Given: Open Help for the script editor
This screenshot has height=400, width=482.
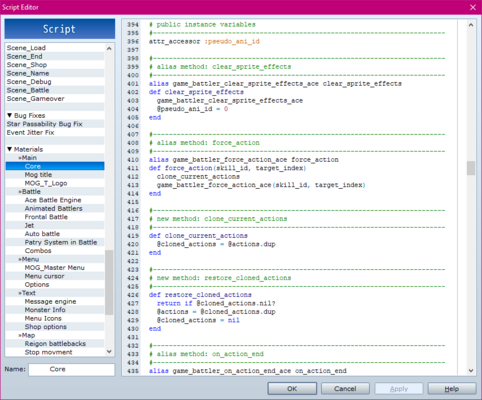Looking at the screenshot, I should [x=452, y=389].
